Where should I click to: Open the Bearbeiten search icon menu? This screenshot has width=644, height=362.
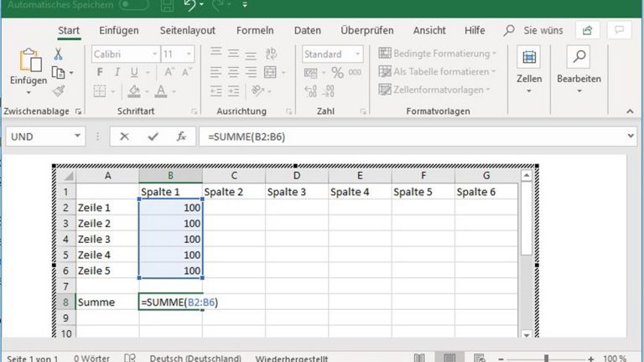(x=579, y=67)
